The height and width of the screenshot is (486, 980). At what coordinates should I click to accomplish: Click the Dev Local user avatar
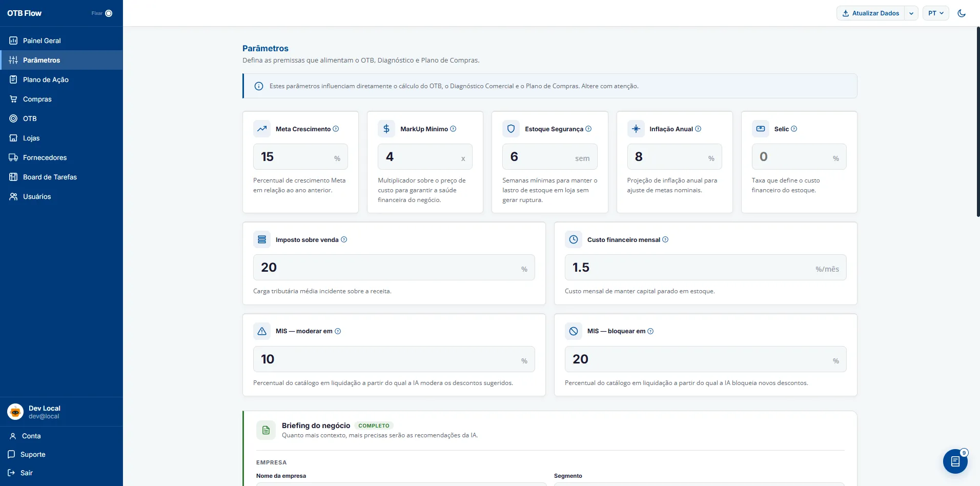click(15, 412)
